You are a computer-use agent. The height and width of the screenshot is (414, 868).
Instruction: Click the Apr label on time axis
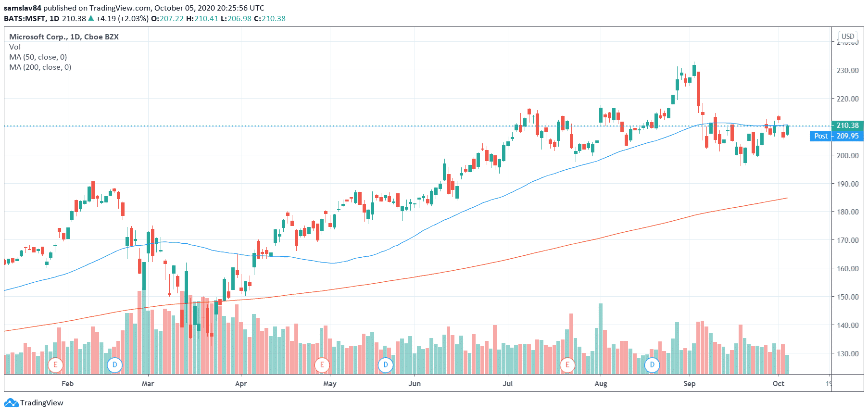tap(240, 384)
